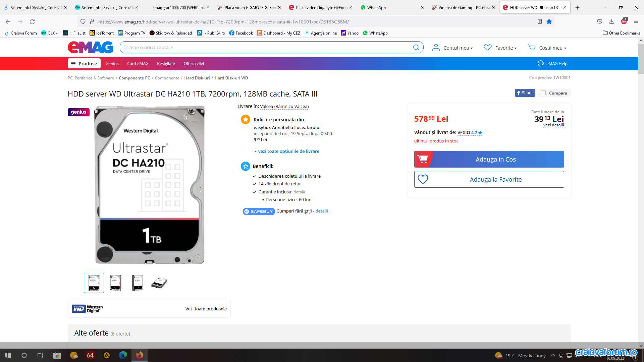Open Microsoft Store from taskbar
Image resolution: width=644 pixels, height=362 pixels.
coord(57,355)
